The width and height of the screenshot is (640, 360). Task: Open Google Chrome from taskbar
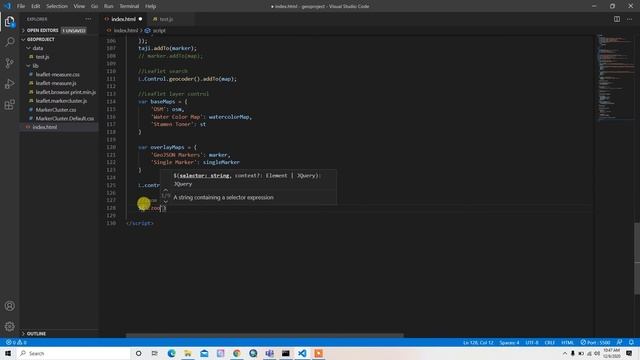pos(237,353)
